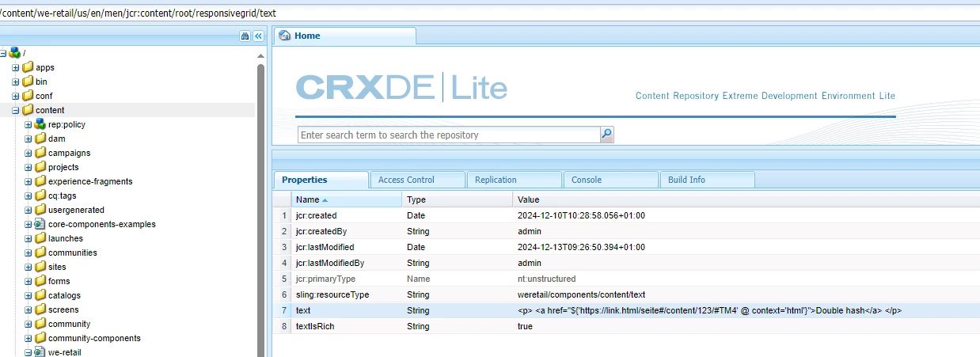This screenshot has width=980, height=357.
Task: Click the we-retail page icon
Action: (x=40, y=352)
